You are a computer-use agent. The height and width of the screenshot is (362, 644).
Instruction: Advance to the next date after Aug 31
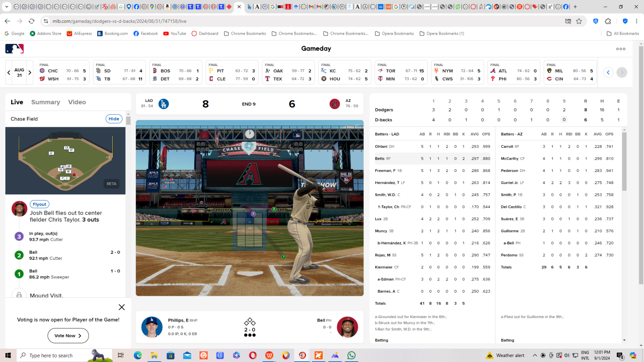click(x=30, y=73)
